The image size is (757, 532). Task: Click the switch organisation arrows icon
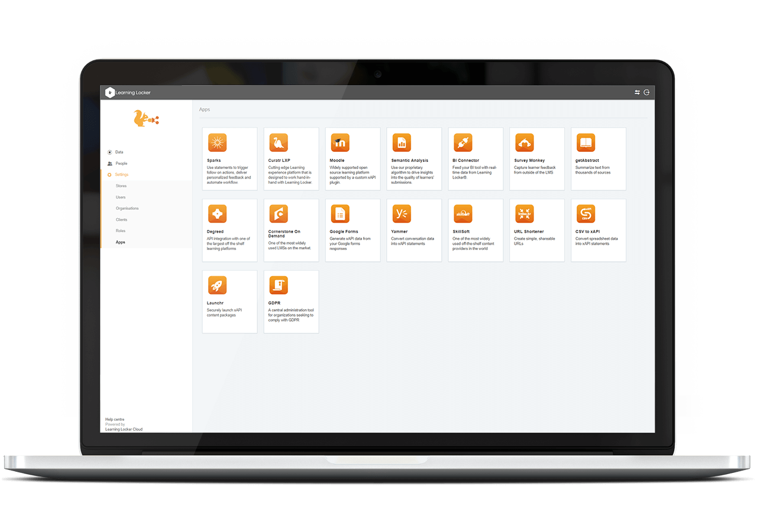point(638,92)
